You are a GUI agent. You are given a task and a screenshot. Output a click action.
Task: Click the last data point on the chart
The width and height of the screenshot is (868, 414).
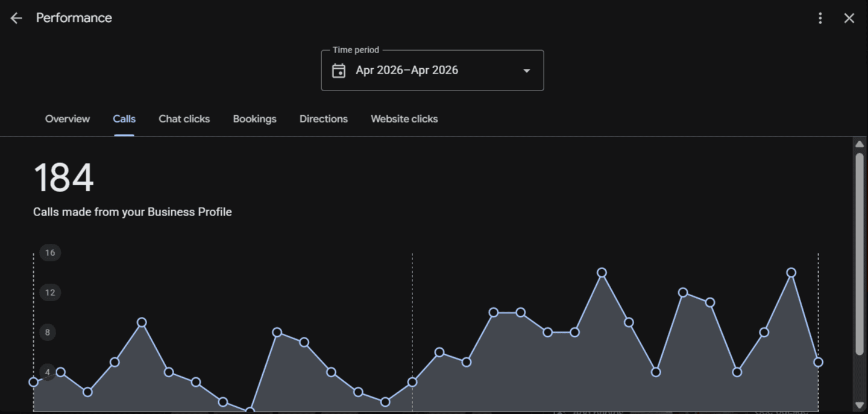pyautogui.click(x=818, y=362)
